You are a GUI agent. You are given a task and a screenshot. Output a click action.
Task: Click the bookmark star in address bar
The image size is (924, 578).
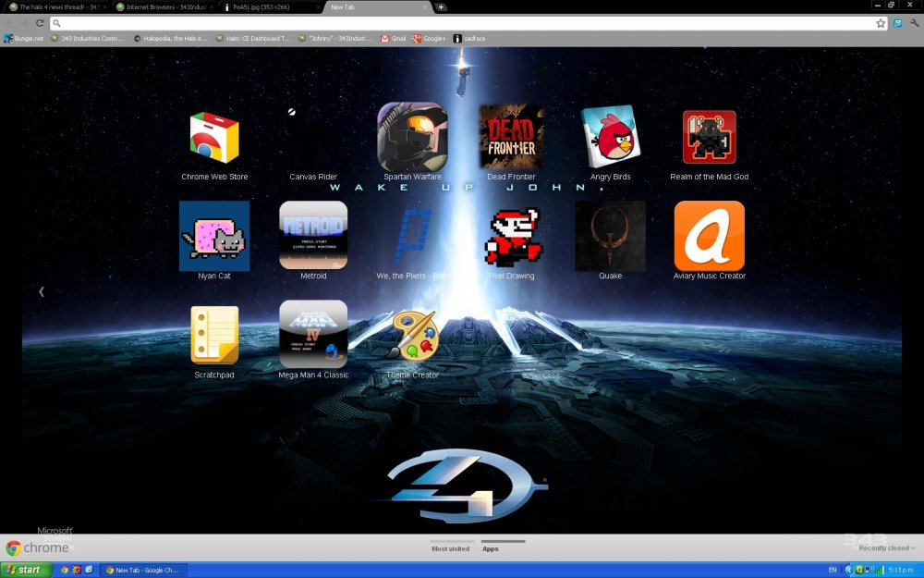[881, 23]
